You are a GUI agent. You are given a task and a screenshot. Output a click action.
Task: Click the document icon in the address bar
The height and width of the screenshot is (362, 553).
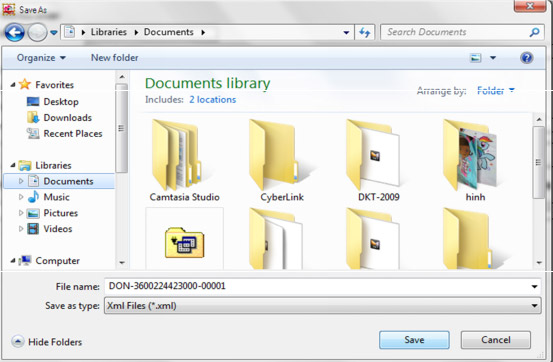[x=70, y=32]
